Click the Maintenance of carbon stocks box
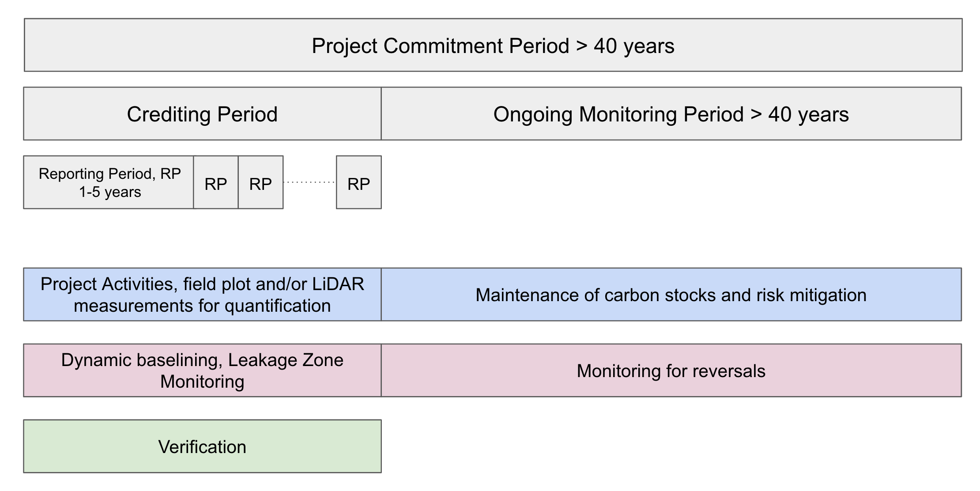The width and height of the screenshot is (980, 491). click(x=671, y=295)
